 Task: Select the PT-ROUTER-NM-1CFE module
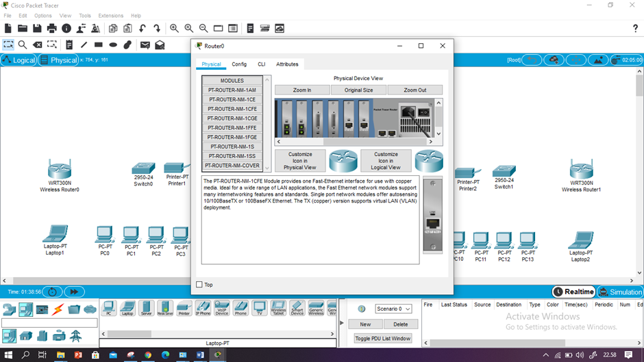(232, 109)
